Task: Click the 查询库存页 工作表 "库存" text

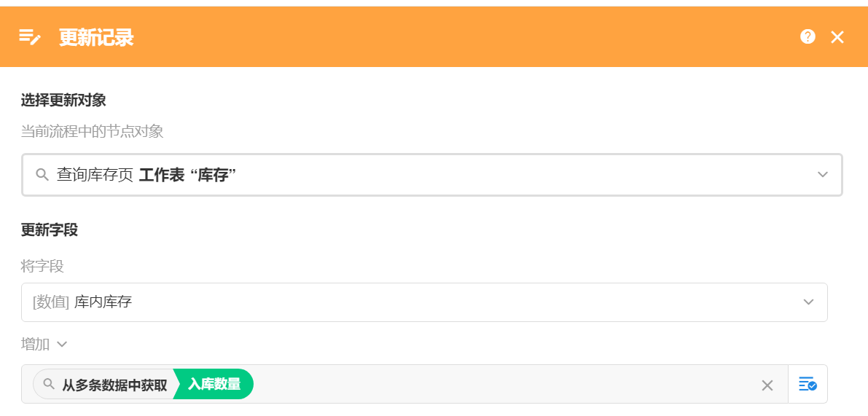Action: coord(147,175)
